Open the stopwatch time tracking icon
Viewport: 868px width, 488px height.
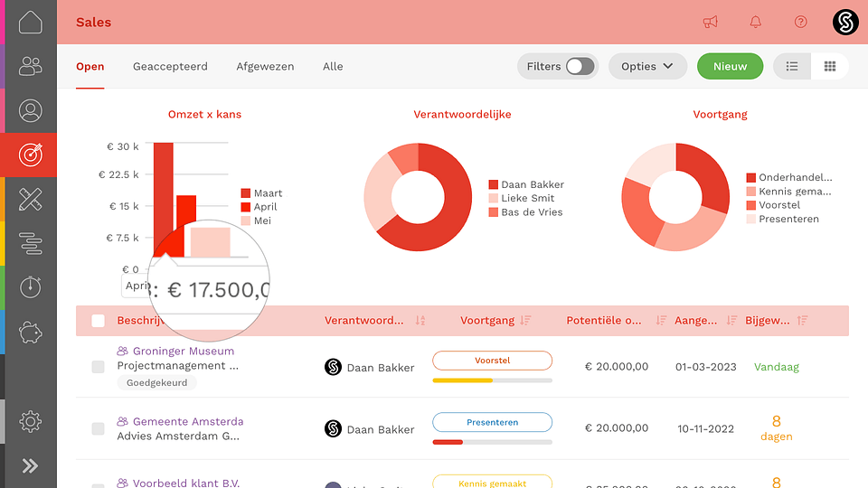(x=31, y=287)
